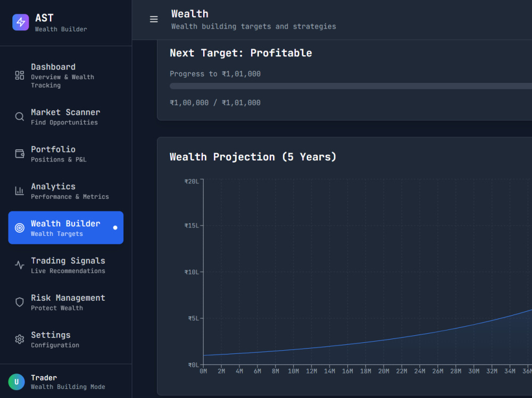Click the Wealth page header title

coord(190,14)
